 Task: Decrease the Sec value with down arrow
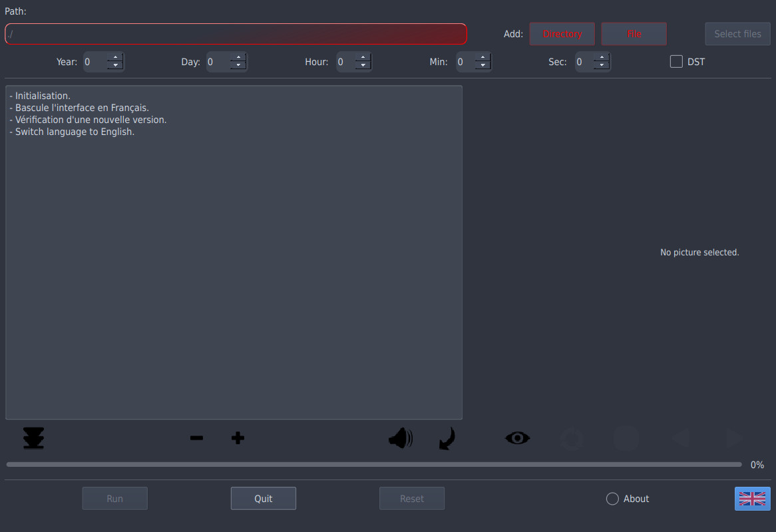602,66
